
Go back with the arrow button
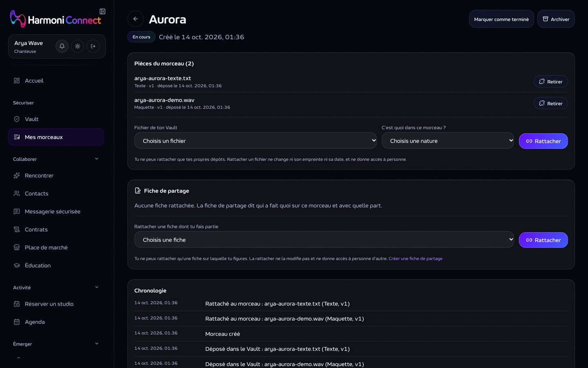[136, 19]
